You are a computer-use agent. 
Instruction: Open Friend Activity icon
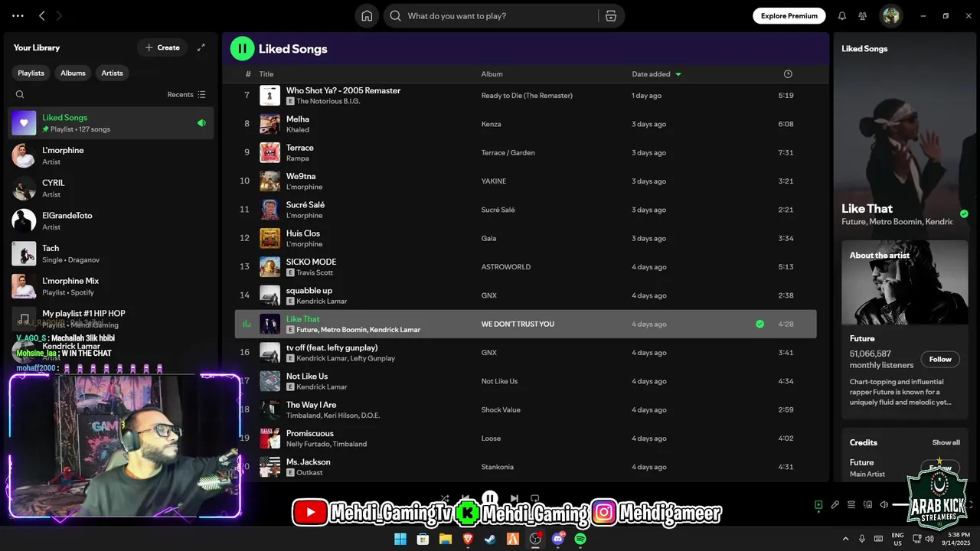pyautogui.click(x=863, y=16)
